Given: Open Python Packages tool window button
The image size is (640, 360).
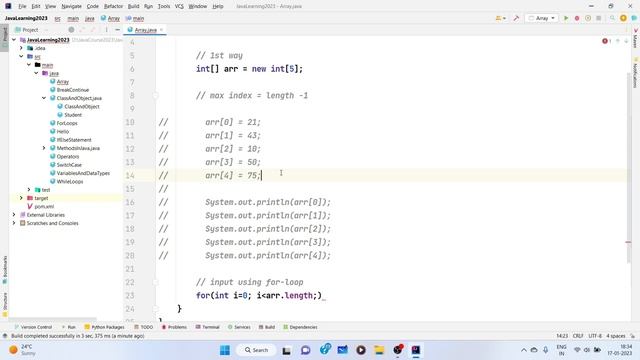Looking at the screenshot, I should pos(104,327).
